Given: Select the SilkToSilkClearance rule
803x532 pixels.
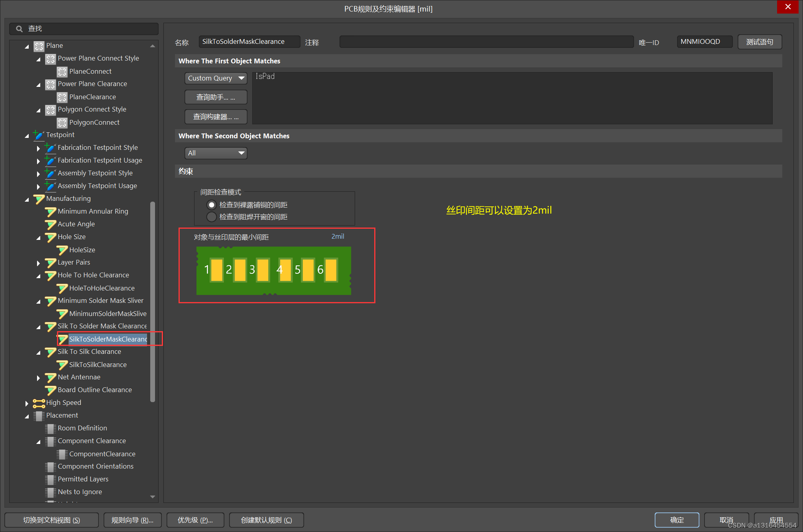Looking at the screenshot, I should pyautogui.click(x=98, y=365).
